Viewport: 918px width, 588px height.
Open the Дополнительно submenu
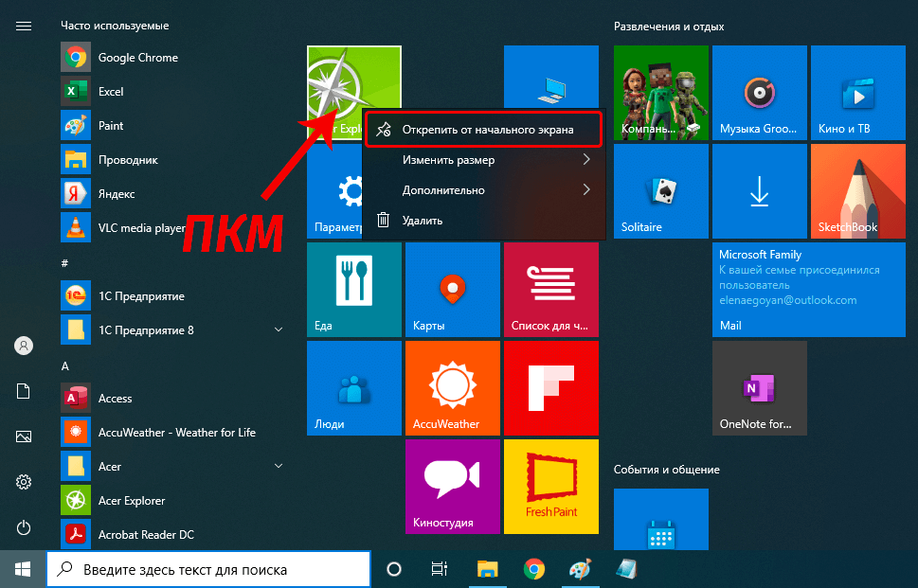[484, 190]
